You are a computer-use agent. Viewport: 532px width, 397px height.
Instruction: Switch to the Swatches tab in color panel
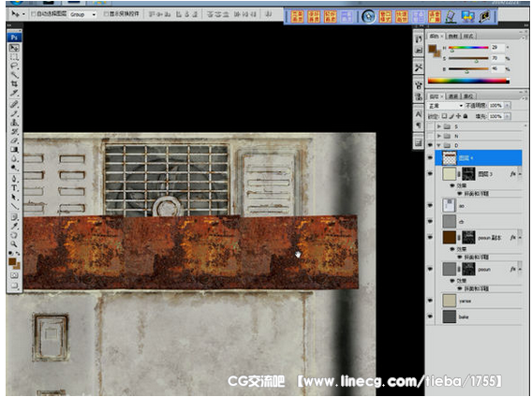pyautogui.click(x=452, y=36)
